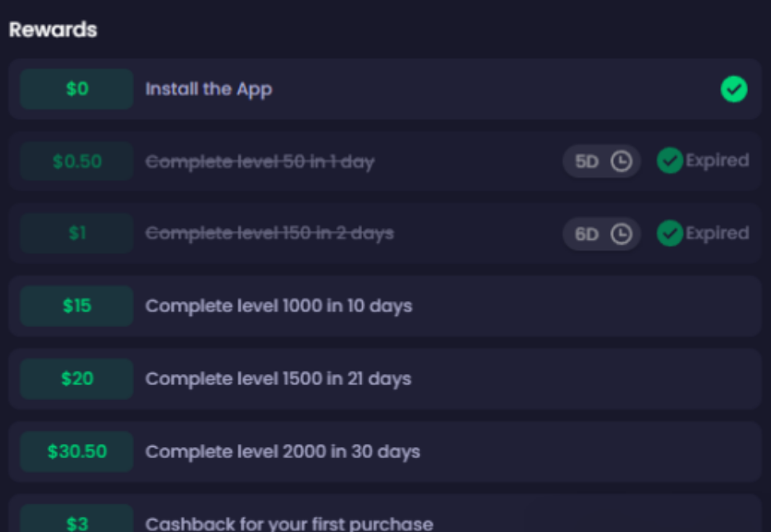Click the Expired label on level 50 row
Viewport: 771px width, 532px height.
point(717,161)
